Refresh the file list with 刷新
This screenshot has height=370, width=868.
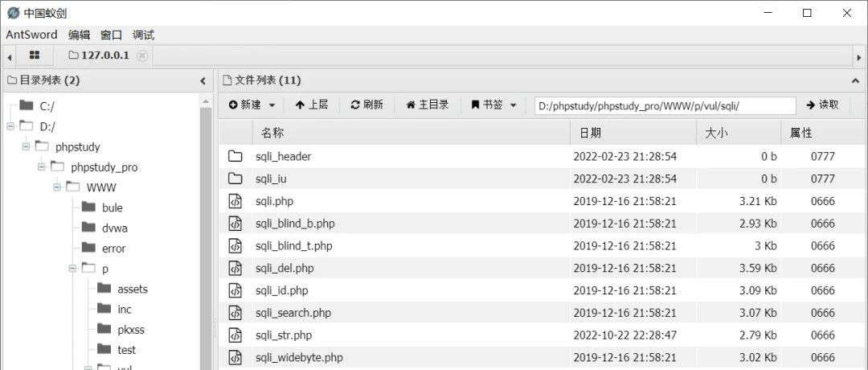pyautogui.click(x=367, y=105)
